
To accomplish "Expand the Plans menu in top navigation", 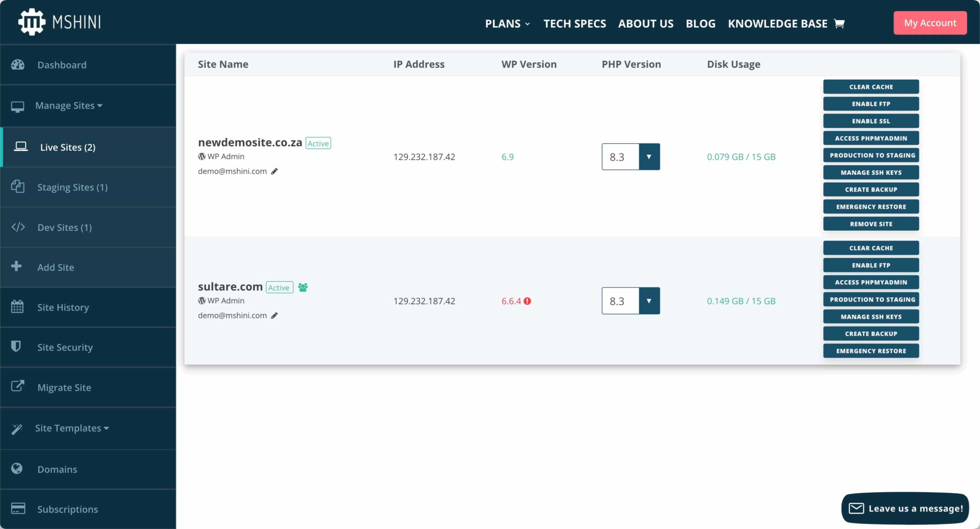I will [507, 24].
